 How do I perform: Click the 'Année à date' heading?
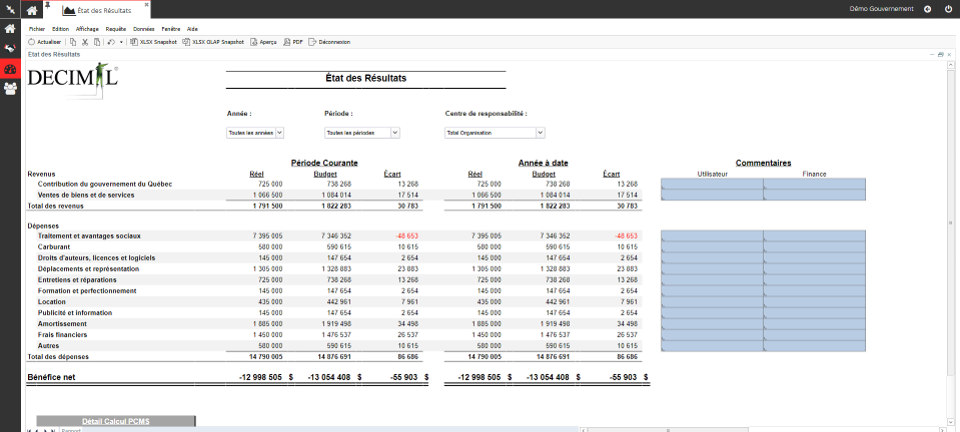[543, 163]
